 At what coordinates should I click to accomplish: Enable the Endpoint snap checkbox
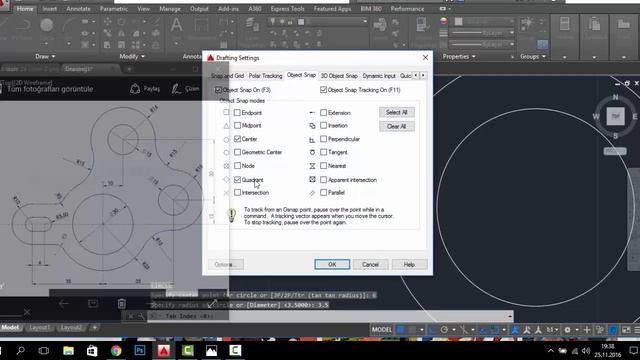coord(237,113)
